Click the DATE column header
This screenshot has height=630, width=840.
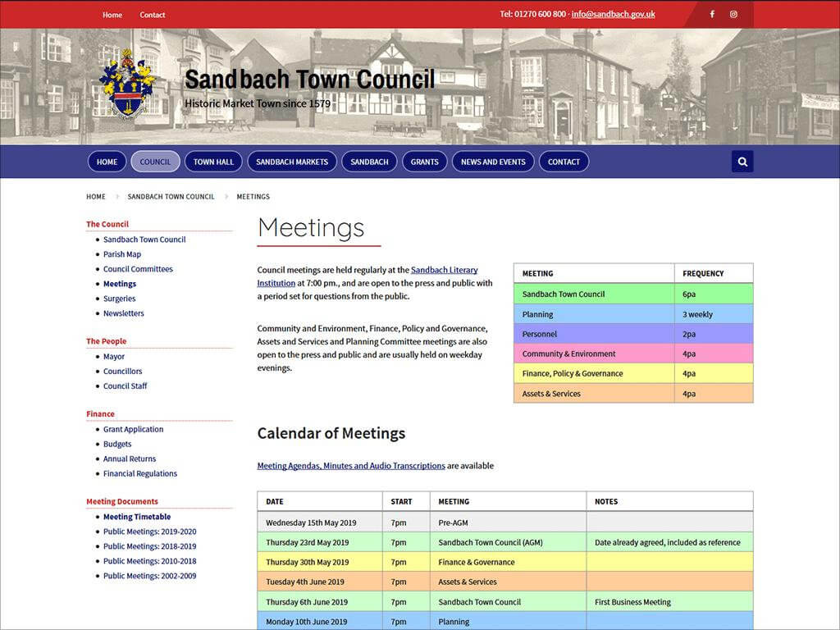(x=320, y=501)
